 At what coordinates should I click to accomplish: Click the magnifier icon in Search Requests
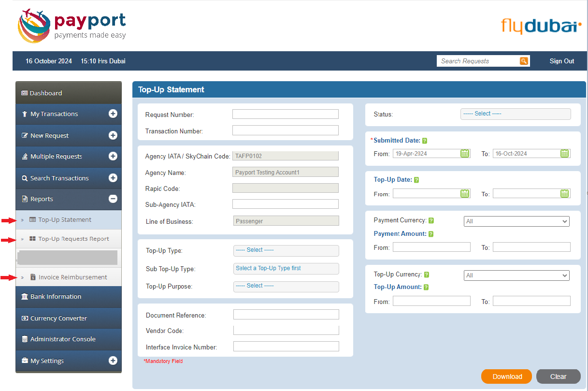[524, 60]
